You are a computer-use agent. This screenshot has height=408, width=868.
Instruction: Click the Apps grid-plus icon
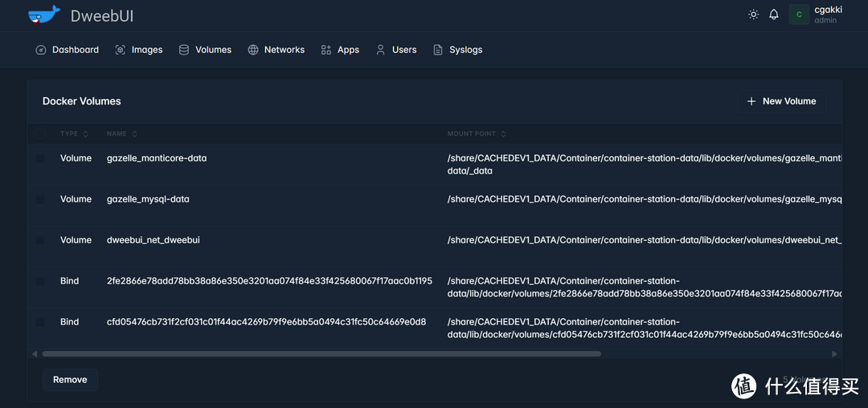[326, 50]
